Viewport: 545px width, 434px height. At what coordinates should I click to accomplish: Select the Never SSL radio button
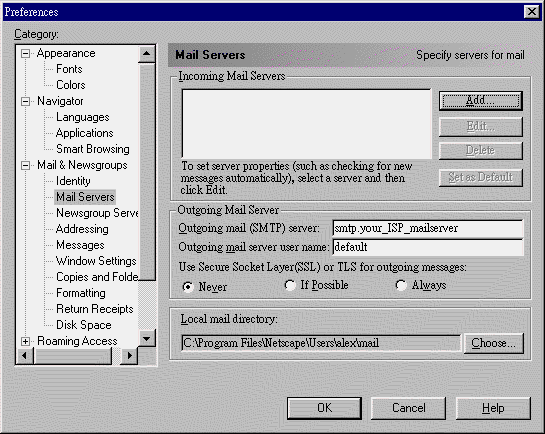pyautogui.click(x=188, y=287)
